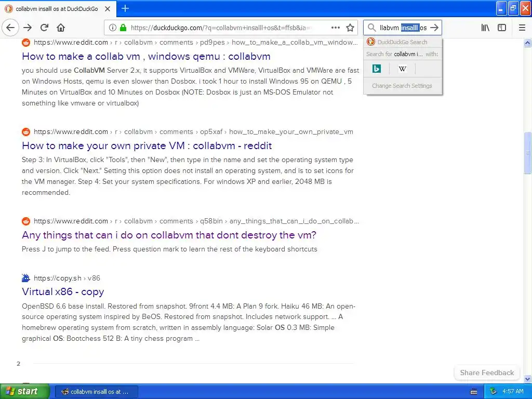Open the Firefox hamburger menu
Viewport: 532px width, 399px height.
tap(522, 28)
